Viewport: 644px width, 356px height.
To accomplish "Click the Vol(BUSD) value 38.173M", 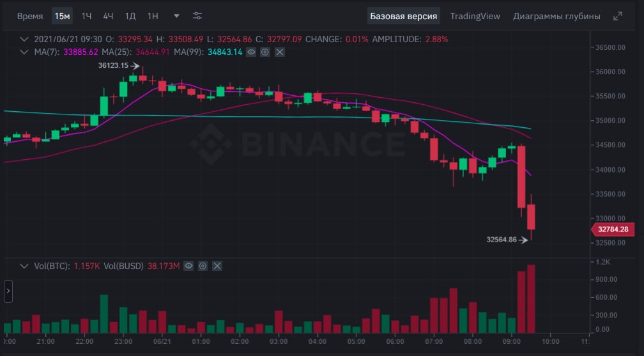I will pos(164,266).
